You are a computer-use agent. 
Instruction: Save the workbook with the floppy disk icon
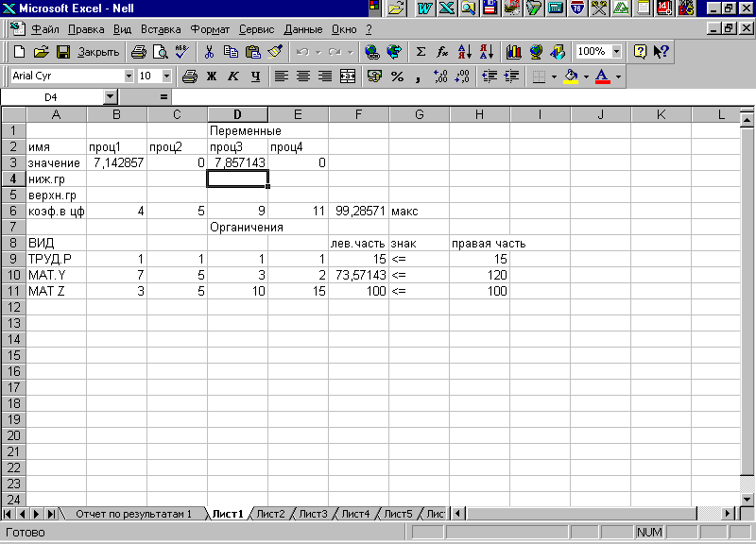pos(63,52)
